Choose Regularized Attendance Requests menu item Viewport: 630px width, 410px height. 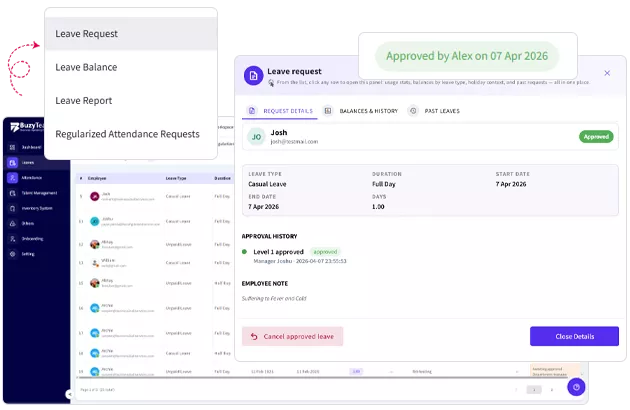click(131, 134)
